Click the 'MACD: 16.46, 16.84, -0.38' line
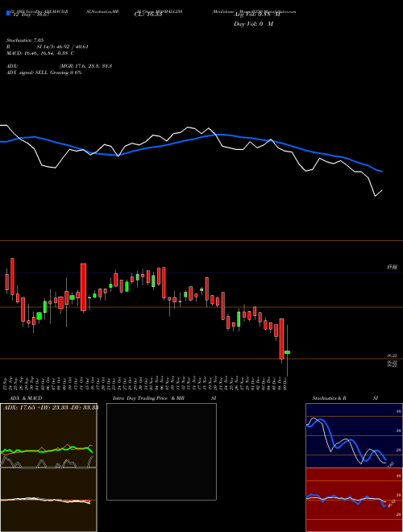 pyautogui.click(x=37, y=53)
